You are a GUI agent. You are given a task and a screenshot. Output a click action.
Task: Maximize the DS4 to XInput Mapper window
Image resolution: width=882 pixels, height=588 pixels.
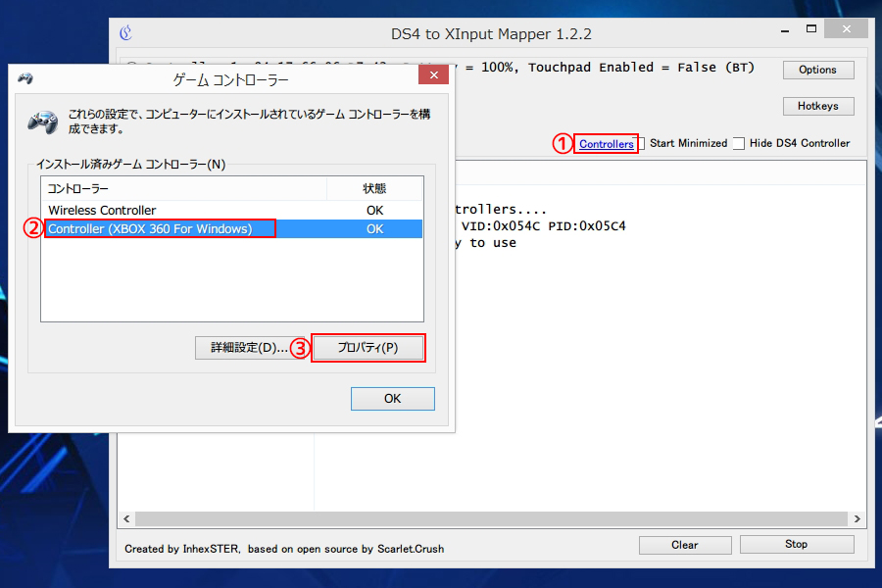tap(811, 29)
